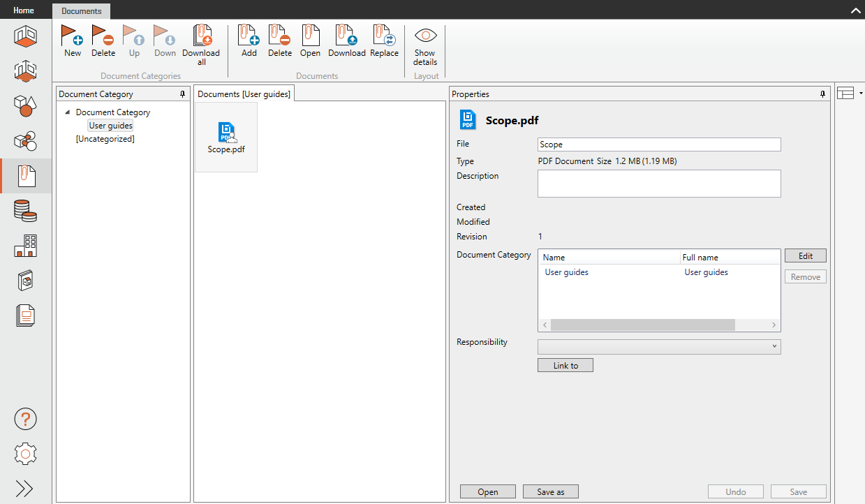865x504 pixels.
Task: Click the Link to button
Action: click(565, 365)
